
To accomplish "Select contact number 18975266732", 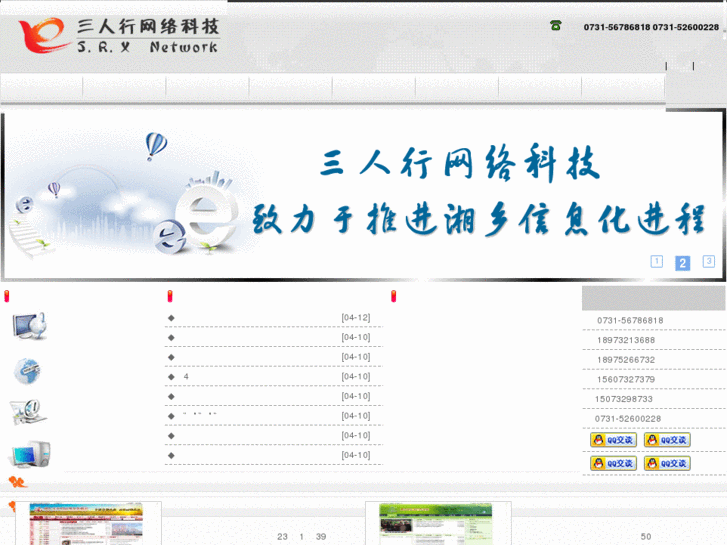I will click(626, 360).
